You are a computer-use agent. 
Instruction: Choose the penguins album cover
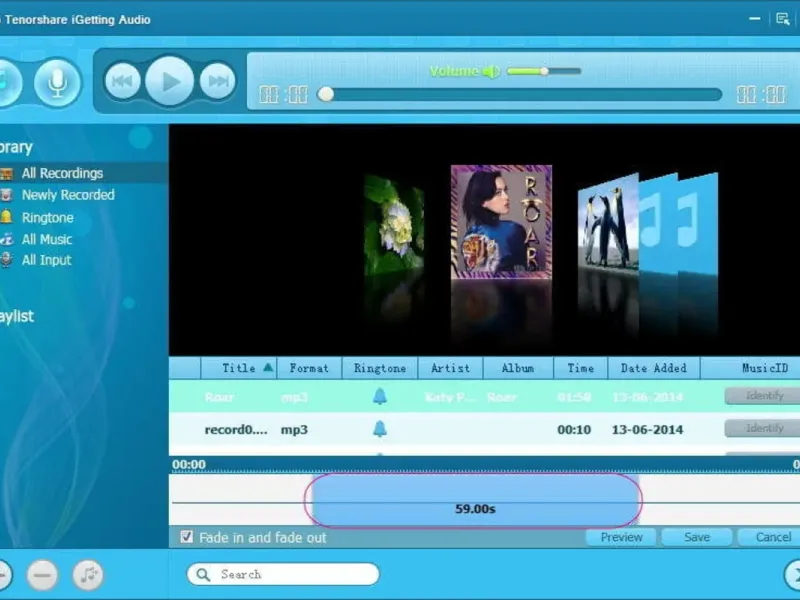(x=608, y=221)
